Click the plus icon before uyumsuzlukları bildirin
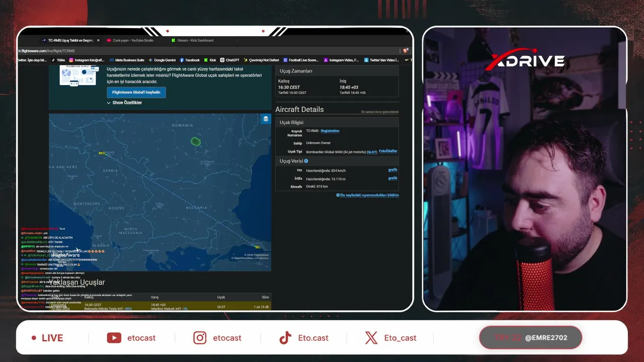644x362 pixels. 338,195
